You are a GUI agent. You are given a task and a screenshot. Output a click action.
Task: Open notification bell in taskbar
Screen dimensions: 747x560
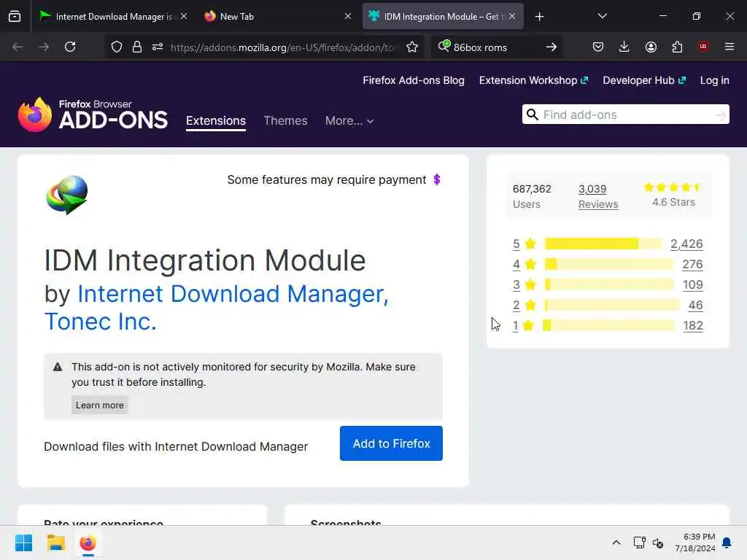[727, 542]
